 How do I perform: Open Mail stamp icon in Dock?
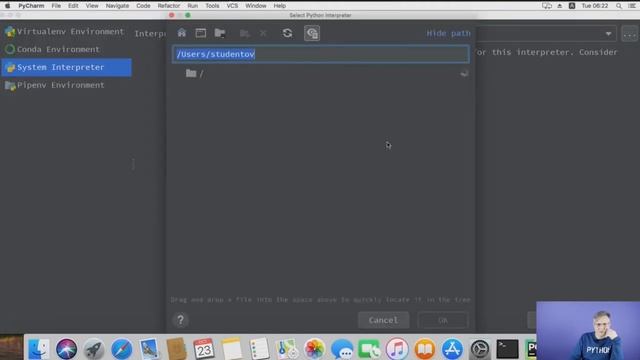click(149, 349)
